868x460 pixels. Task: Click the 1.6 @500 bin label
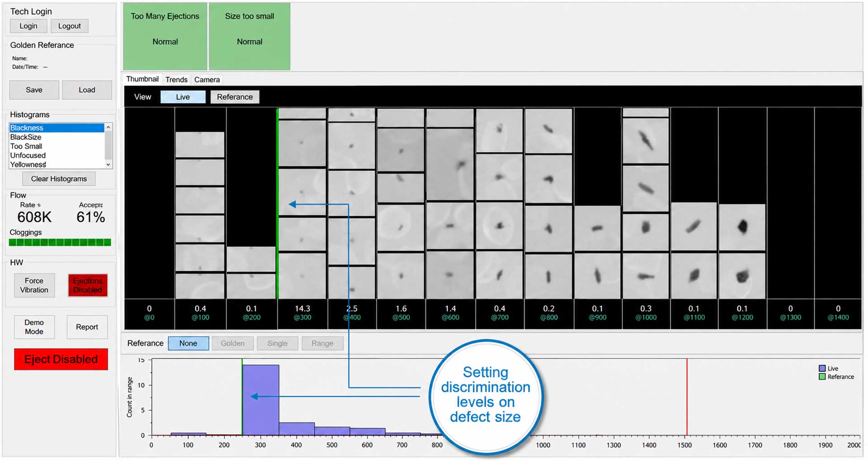coord(401,313)
